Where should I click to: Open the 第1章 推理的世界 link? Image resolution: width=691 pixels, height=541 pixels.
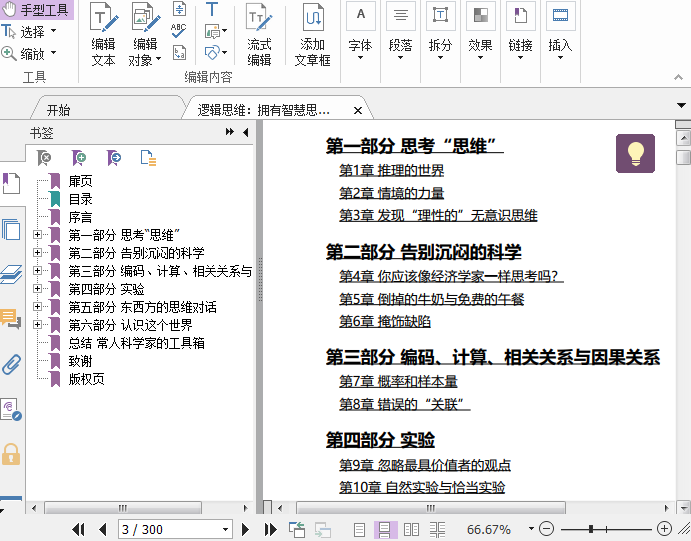(x=391, y=170)
